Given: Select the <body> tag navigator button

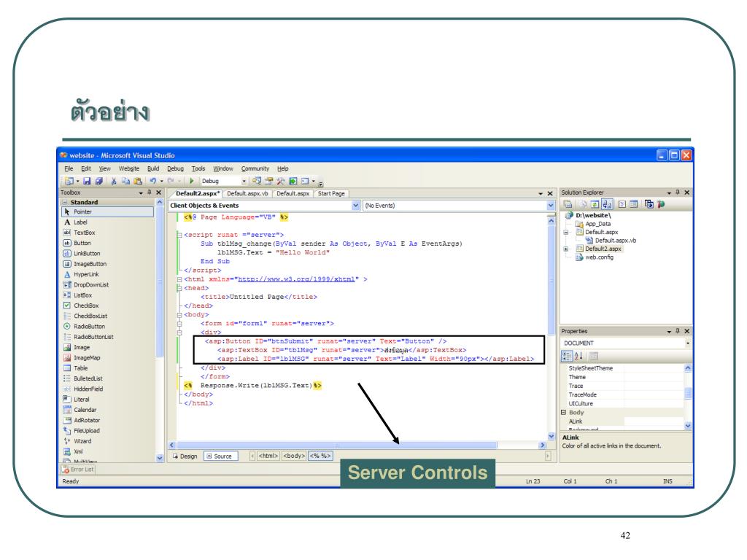Looking at the screenshot, I should [x=294, y=456].
